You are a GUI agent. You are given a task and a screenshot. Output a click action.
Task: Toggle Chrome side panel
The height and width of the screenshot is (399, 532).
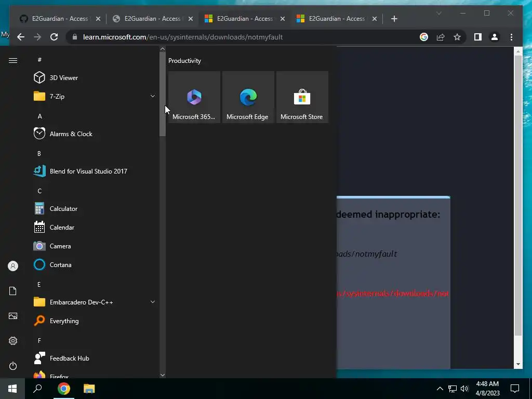[478, 37]
